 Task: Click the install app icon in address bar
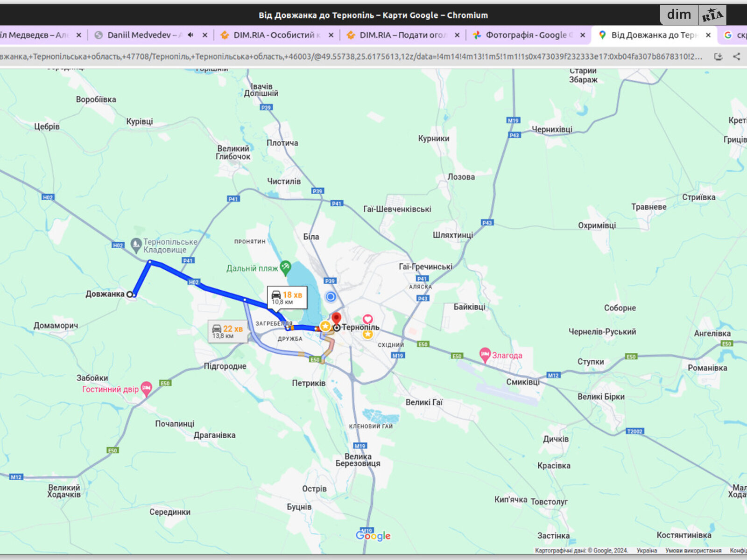[x=718, y=56]
